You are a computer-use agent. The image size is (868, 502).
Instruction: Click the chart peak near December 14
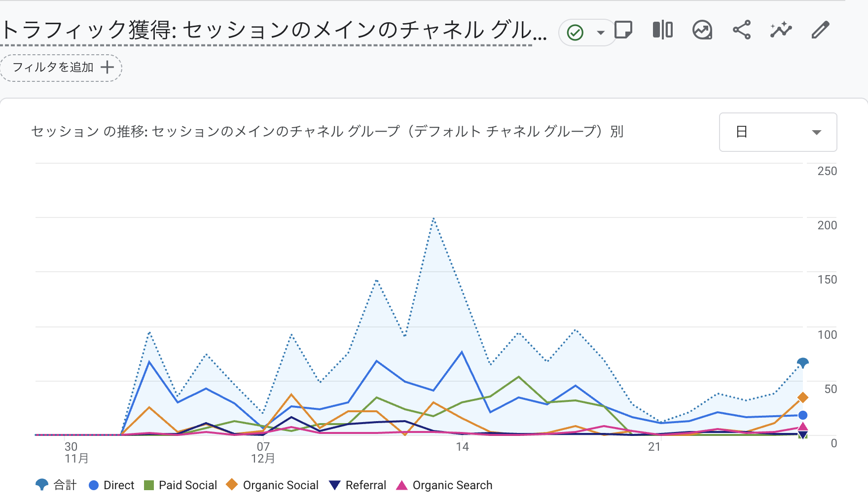[x=433, y=219]
